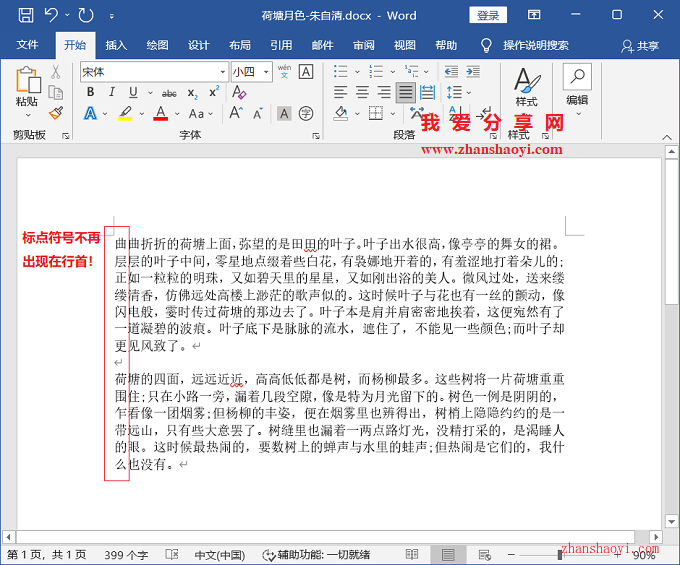Click the Cut scissors icon
This screenshot has width=680, height=565.
point(56,72)
